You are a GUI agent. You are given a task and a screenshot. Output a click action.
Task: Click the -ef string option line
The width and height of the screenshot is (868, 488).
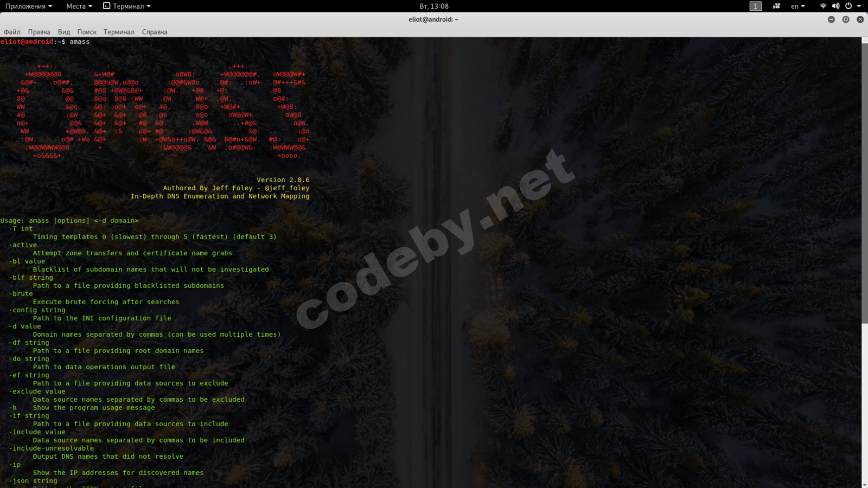[29, 375]
